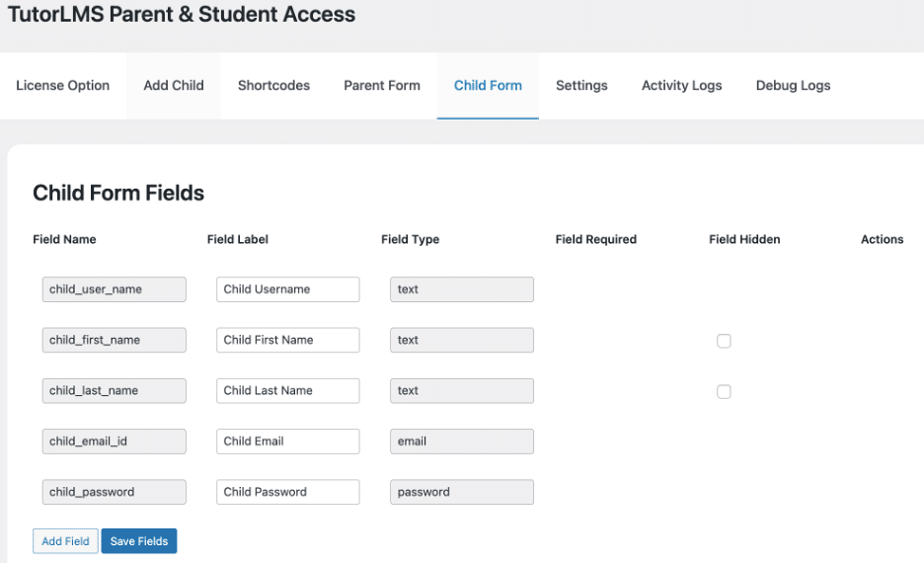Click the TutorLMS Parent & Student Access title
The image size is (924, 563).
click(x=182, y=14)
